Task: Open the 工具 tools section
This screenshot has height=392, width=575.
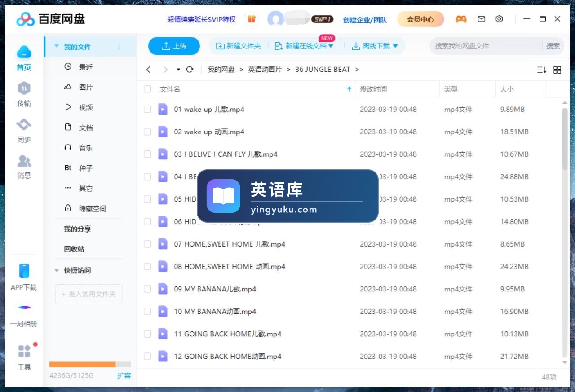Action: click(24, 357)
